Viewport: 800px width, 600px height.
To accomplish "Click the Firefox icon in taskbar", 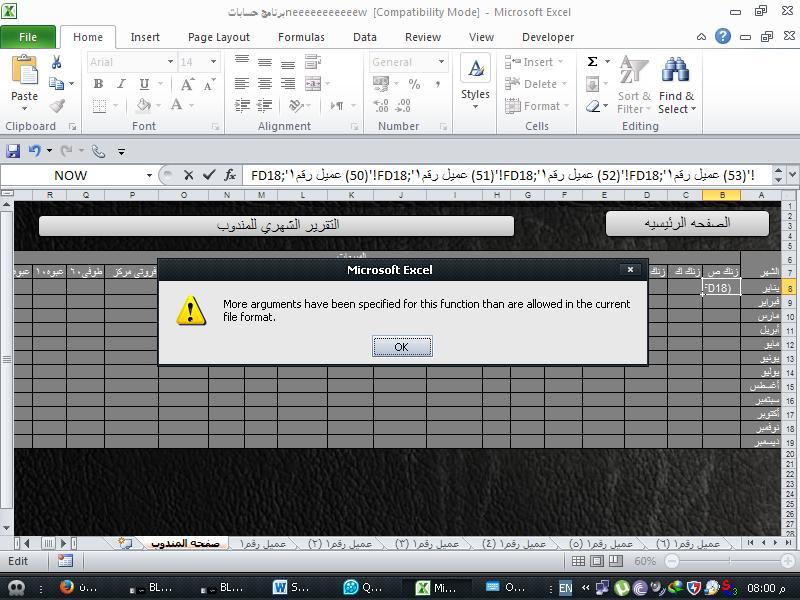I will (x=66, y=587).
